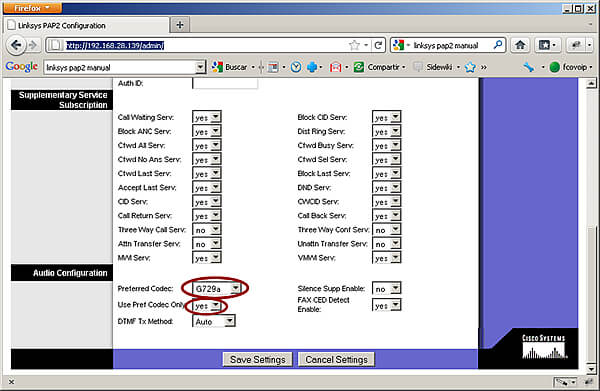Image resolution: width=600 pixels, height=391 pixels.
Task: Click the Google toolbar Gmail icon
Action: (335, 67)
